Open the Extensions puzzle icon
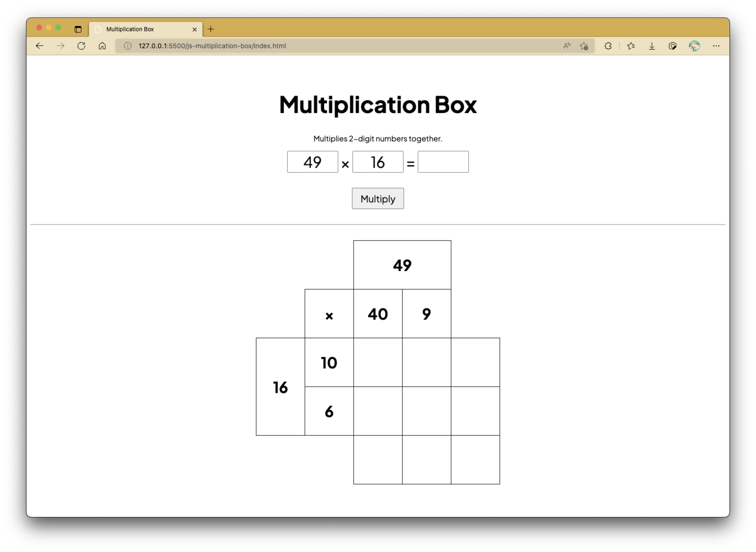 [608, 46]
